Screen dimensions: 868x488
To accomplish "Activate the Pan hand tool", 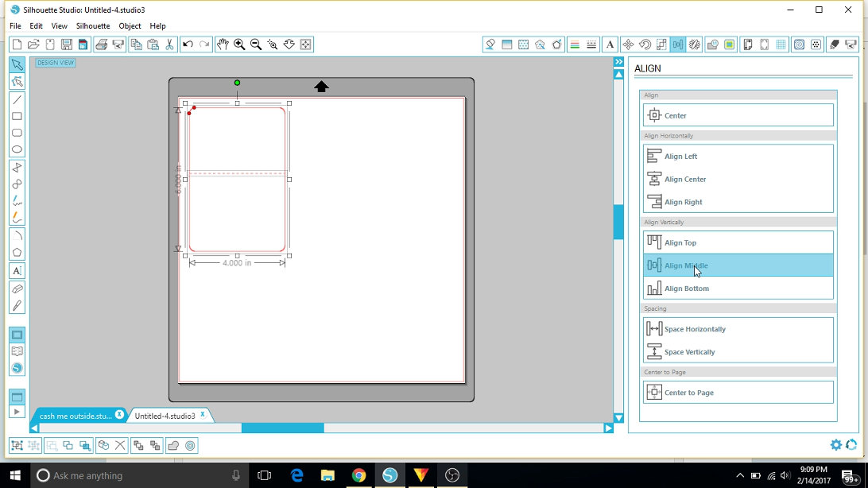I will (223, 45).
